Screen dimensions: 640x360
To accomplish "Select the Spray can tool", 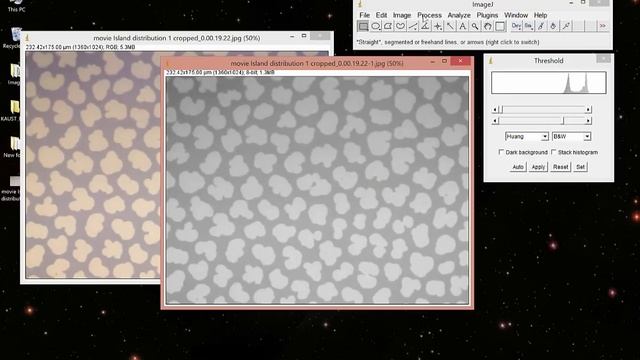I will (x=566, y=26).
